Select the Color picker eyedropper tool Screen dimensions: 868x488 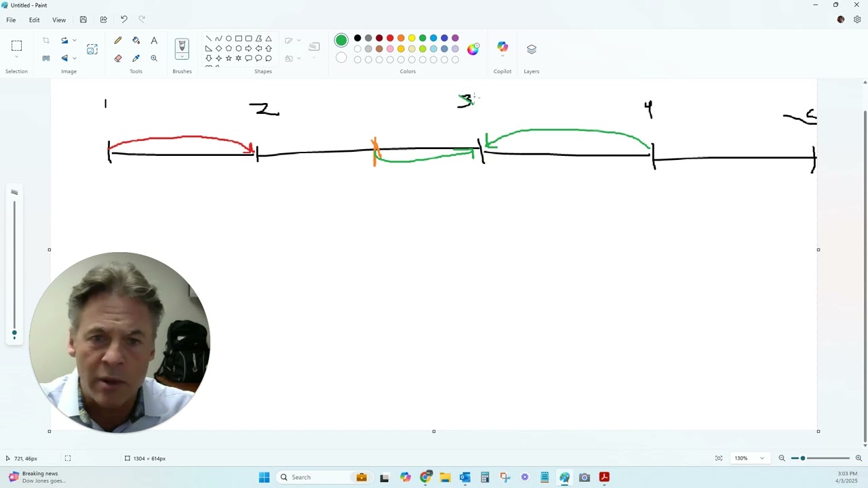coord(136,58)
